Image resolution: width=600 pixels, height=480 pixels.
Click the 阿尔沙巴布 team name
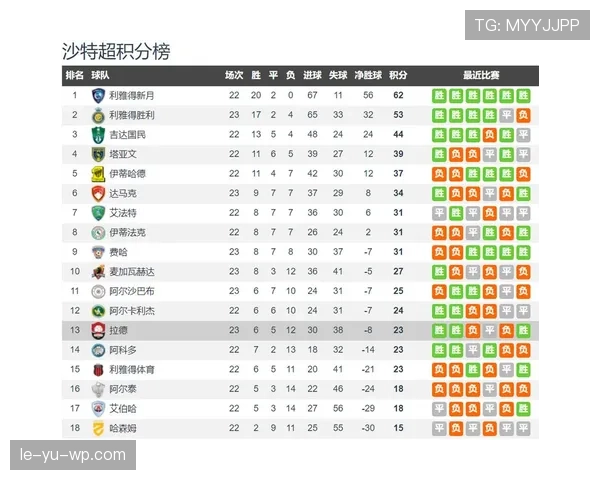click(132, 291)
